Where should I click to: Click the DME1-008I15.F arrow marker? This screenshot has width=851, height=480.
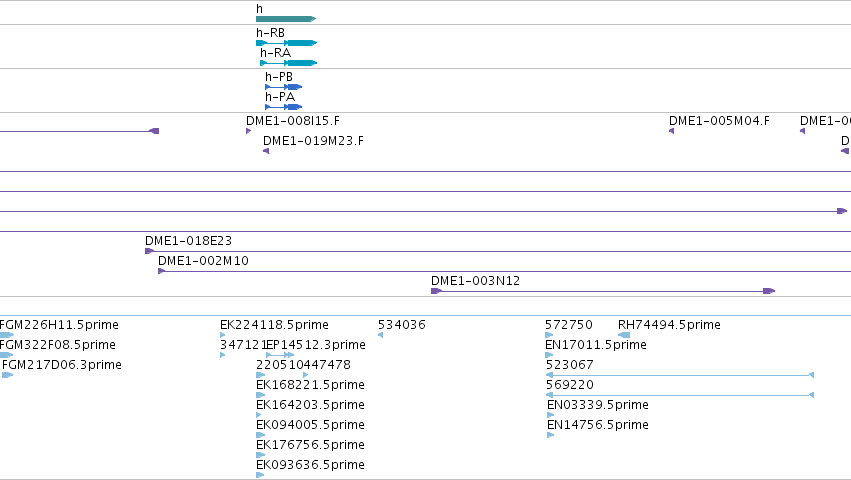pyautogui.click(x=249, y=131)
